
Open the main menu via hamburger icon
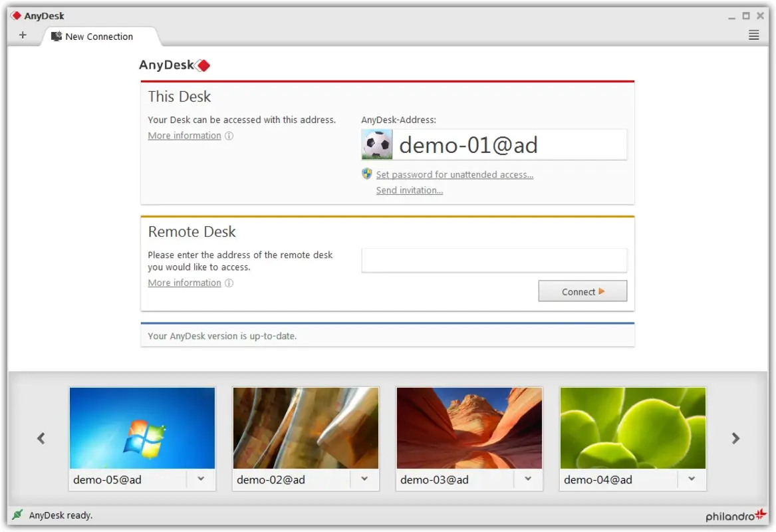753,35
